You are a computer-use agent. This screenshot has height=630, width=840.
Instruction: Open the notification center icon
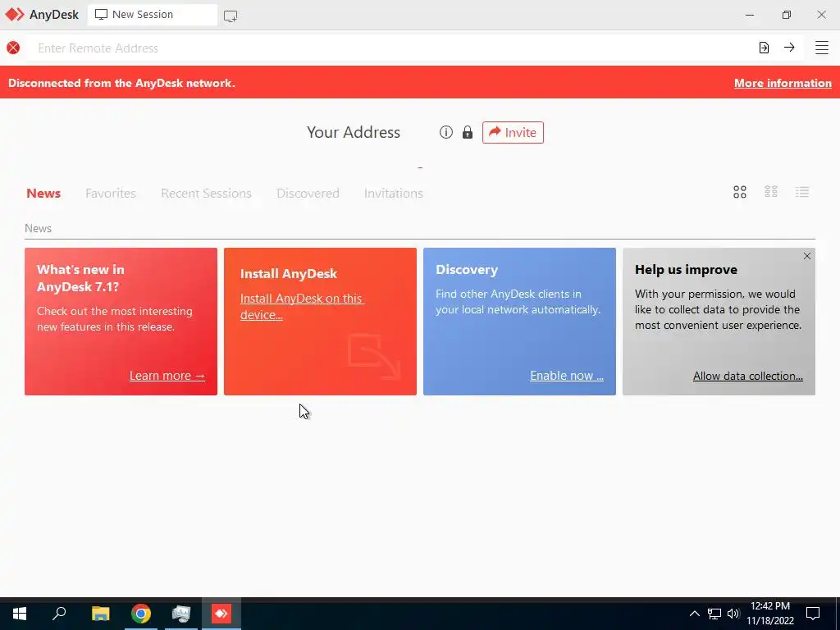[x=813, y=613]
